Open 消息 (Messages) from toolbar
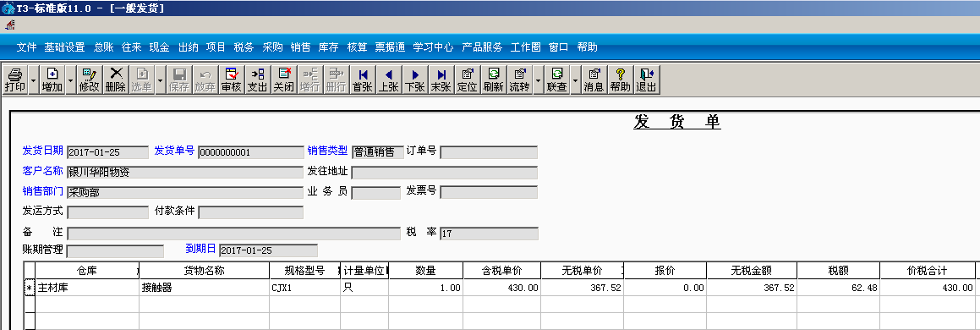 594,80
